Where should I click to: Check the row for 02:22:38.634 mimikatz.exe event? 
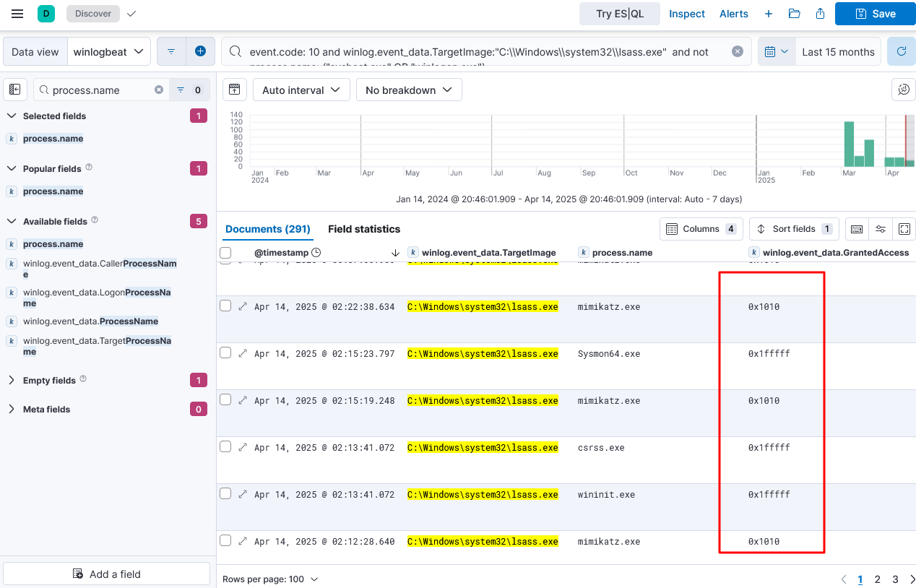[x=225, y=306]
